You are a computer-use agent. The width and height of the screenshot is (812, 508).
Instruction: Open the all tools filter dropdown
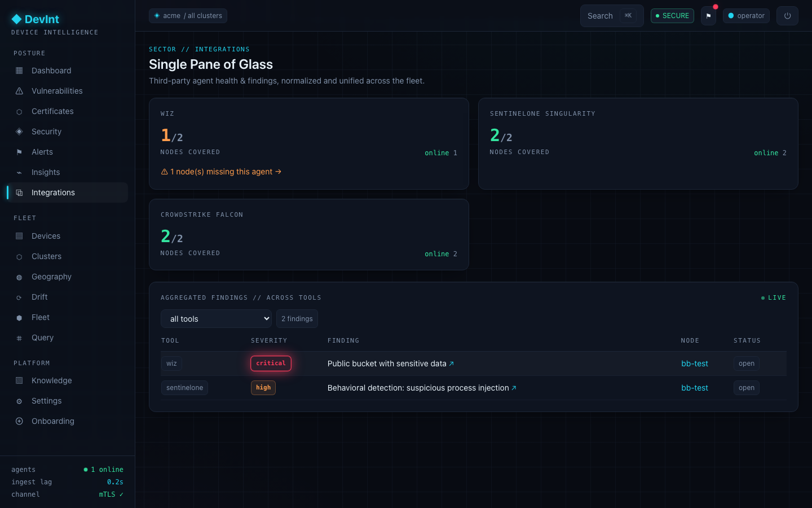216,319
